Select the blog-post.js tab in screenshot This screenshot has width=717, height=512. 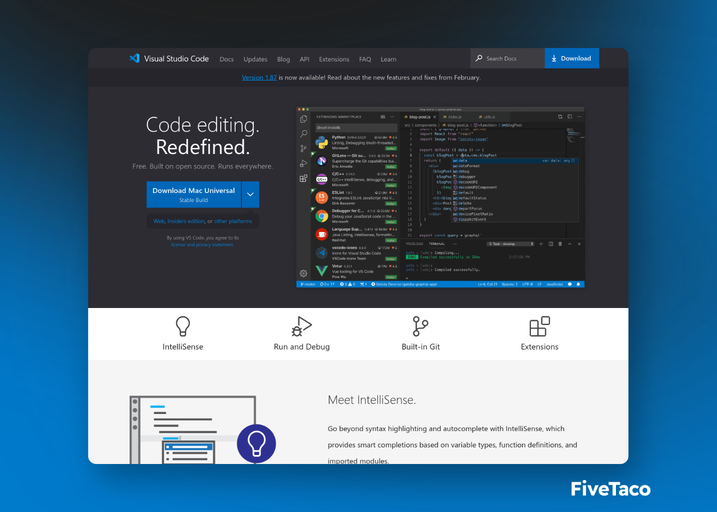coord(420,117)
